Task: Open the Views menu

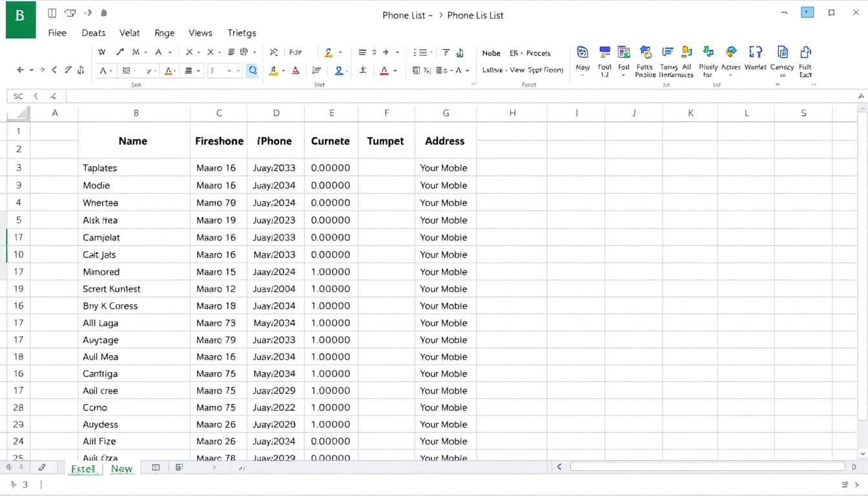Action: [x=200, y=32]
